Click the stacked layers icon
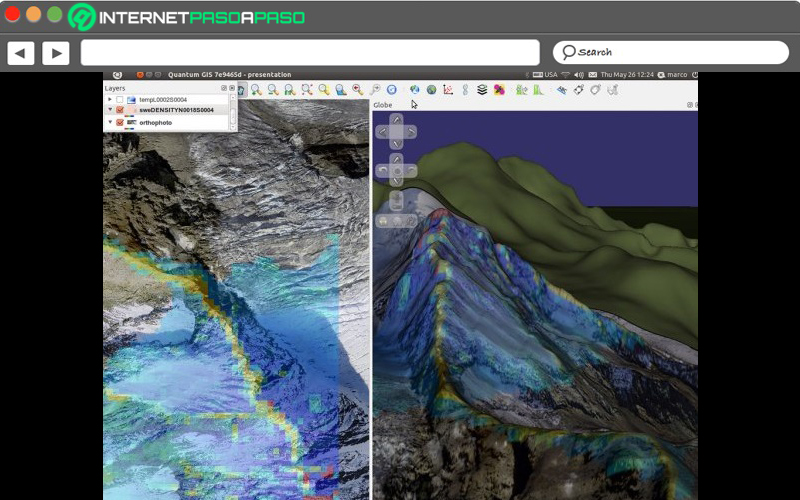This screenshot has width=800, height=500. [x=482, y=90]
